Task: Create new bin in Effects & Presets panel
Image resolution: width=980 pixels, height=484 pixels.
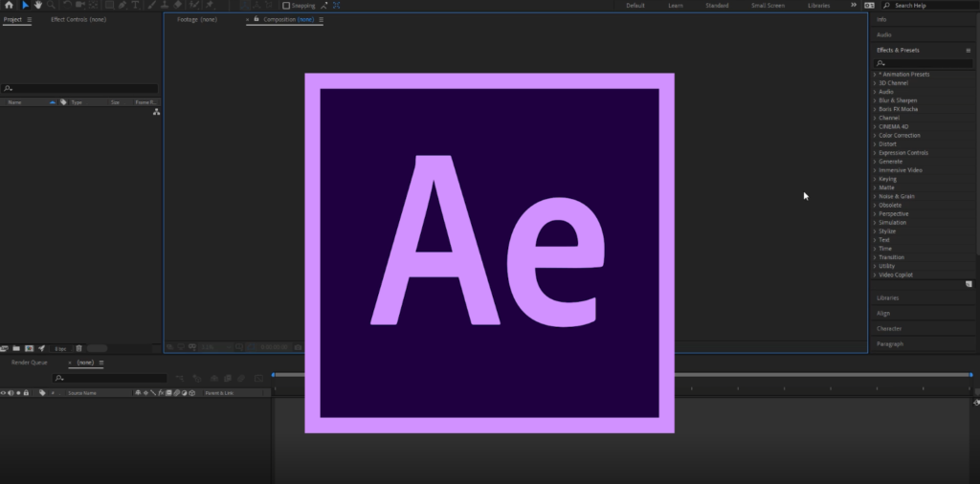Action: coord(969,284)
